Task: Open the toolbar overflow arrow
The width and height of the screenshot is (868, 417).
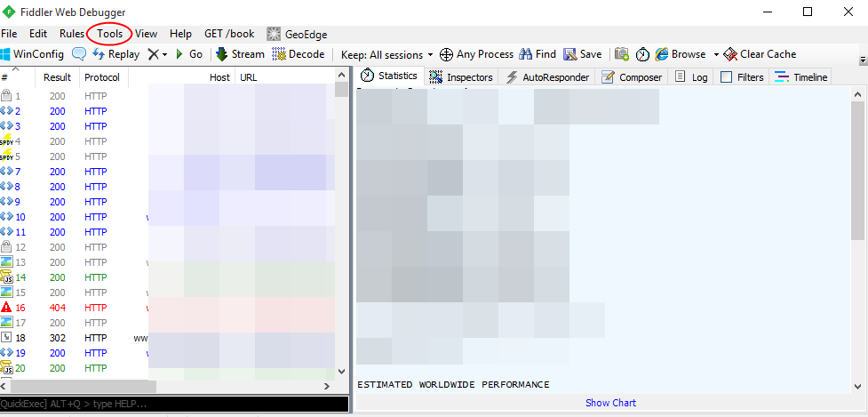Action: tap(863, 60)
